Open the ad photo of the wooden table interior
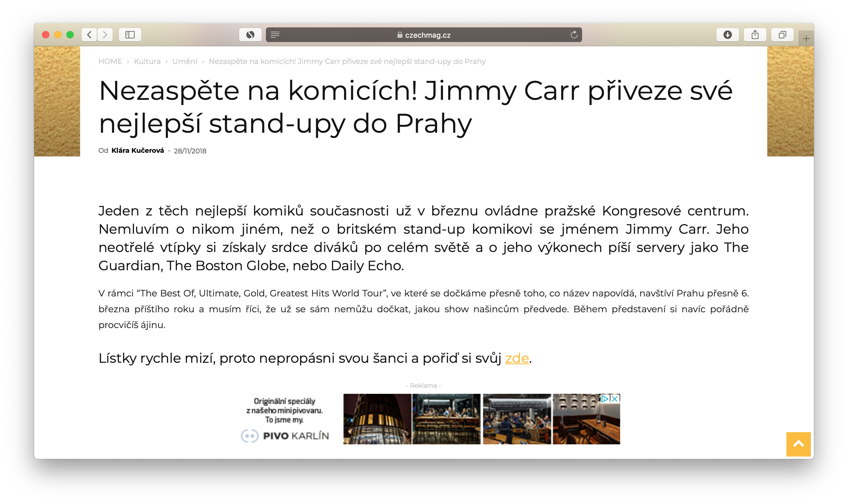This screenshot has width=848, height=504. [586, 419]
